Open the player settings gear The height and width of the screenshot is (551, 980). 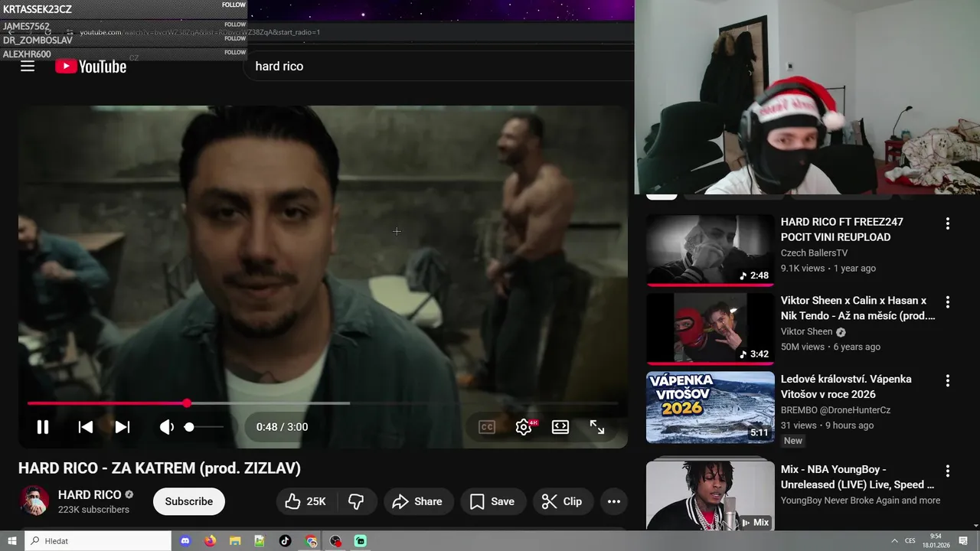524,427
